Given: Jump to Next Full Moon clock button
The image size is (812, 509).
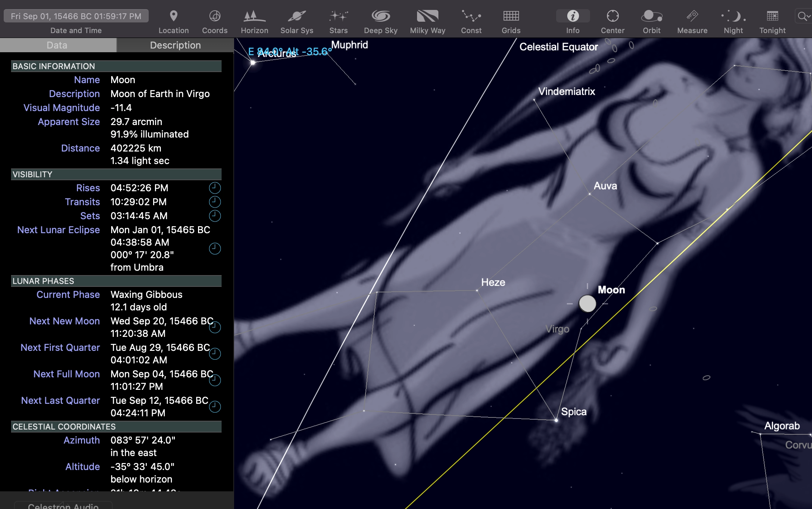Looking at the screenshot, I should (x=215, y=380).
